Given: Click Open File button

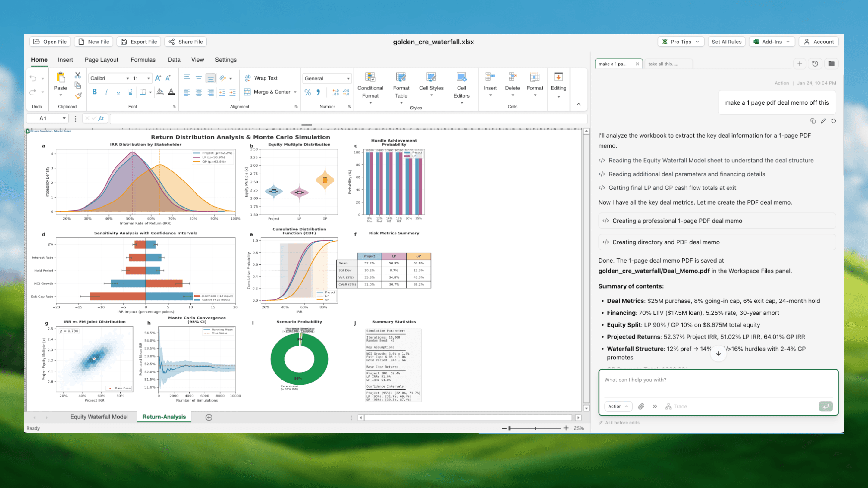Looking at the screenshot, I should coord(50,42).
